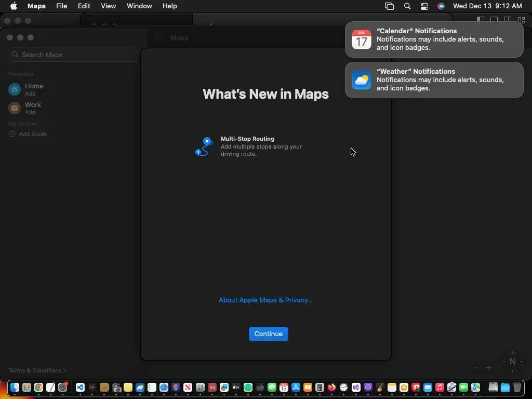Open Launchpad from the Dock
The width and height of the screenshot is (532, 399).
point(26,387)
